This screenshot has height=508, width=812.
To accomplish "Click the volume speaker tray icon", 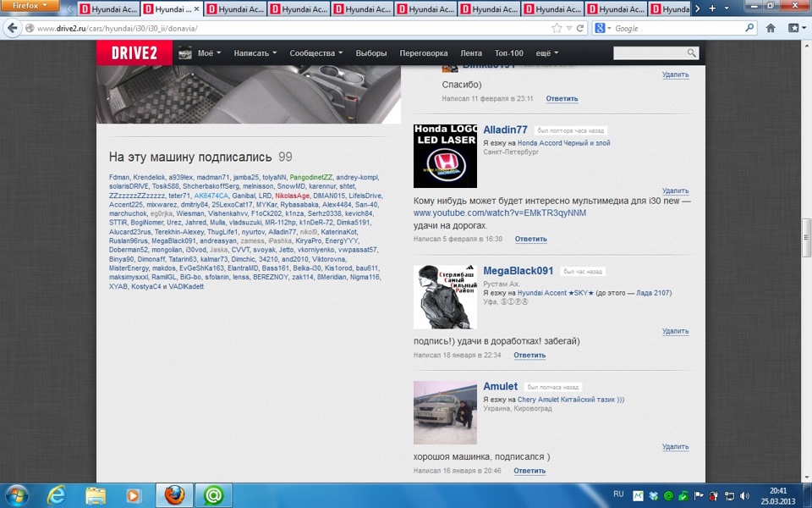I will pyautogui.click(x=744, y=495).
